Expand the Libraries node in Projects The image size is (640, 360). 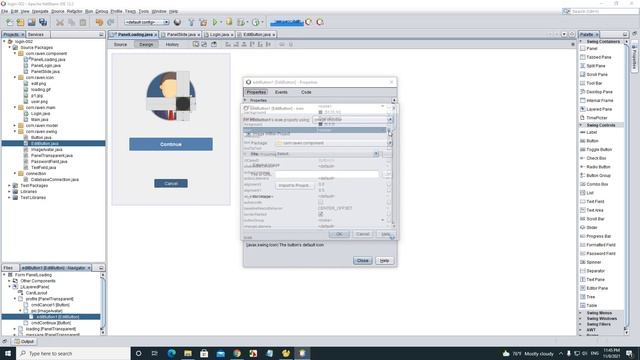(x=10, y=191)
